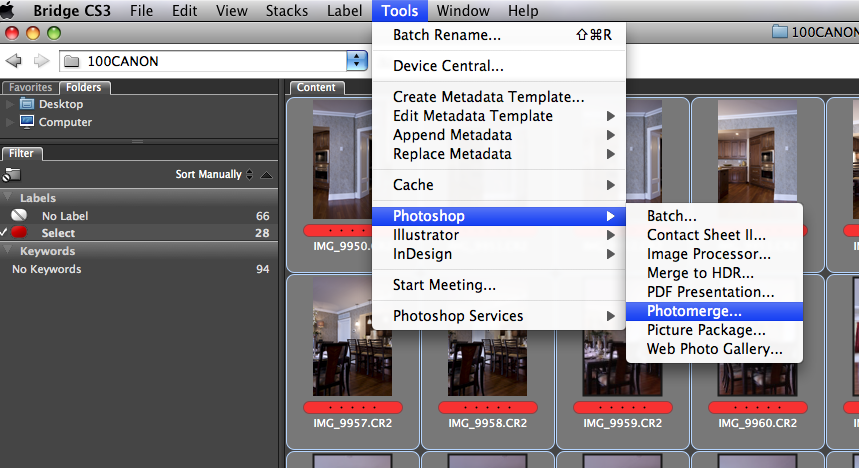Select the Content panel tab
The image size is (859, 468).
[x=316, y=87]
